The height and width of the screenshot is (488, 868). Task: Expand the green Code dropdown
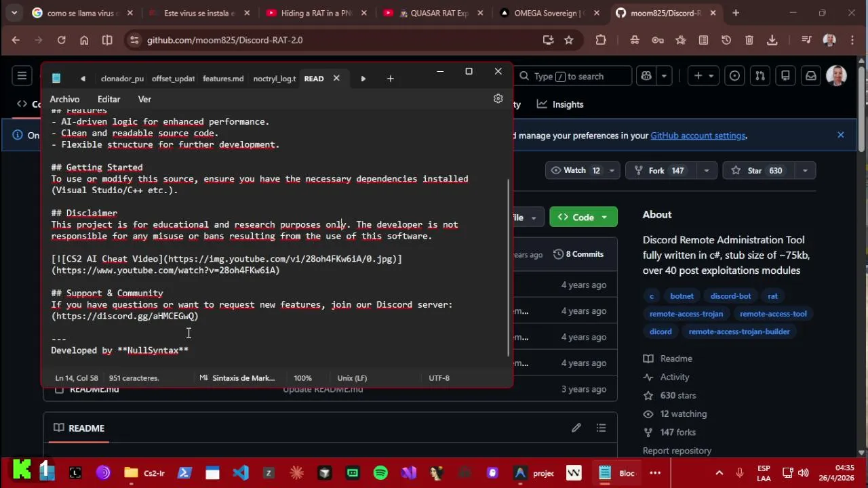point(583,217)
